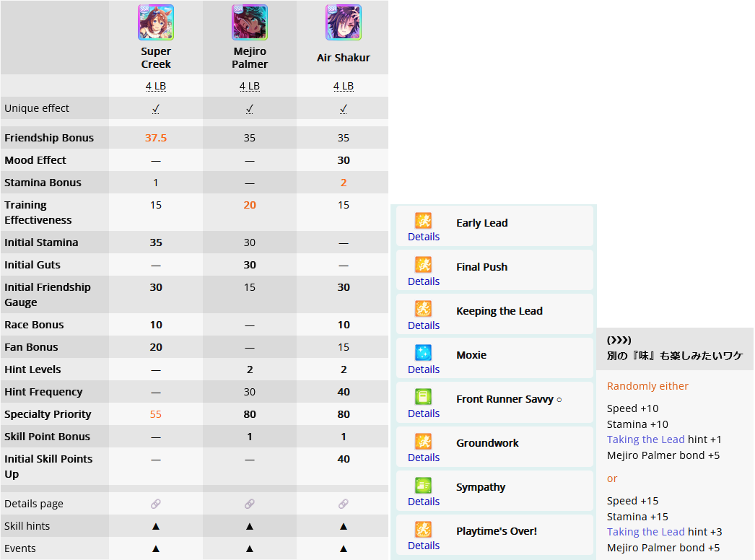Click the Super Creek name header
The image size is (755, 560).
point(155,57)
